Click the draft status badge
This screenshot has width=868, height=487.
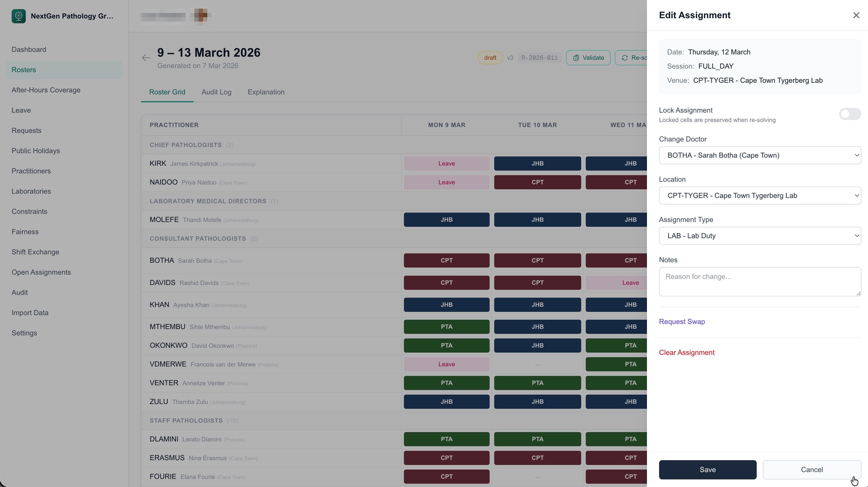tap(490, 57)
